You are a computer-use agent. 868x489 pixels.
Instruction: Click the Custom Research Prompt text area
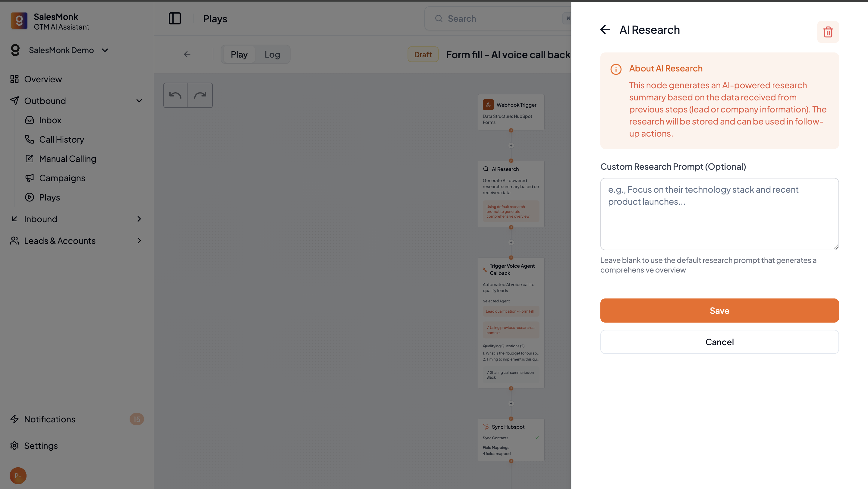tap(719, 214)
